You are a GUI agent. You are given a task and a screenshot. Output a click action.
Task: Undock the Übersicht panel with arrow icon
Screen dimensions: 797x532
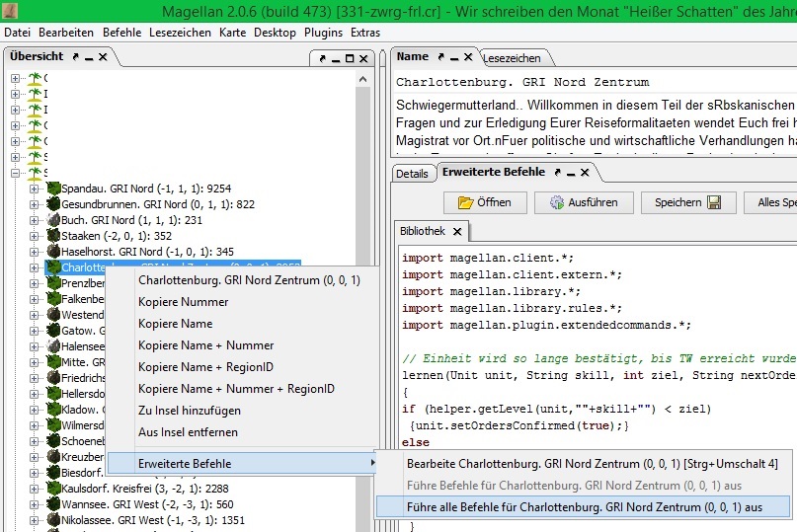point(74,58)
